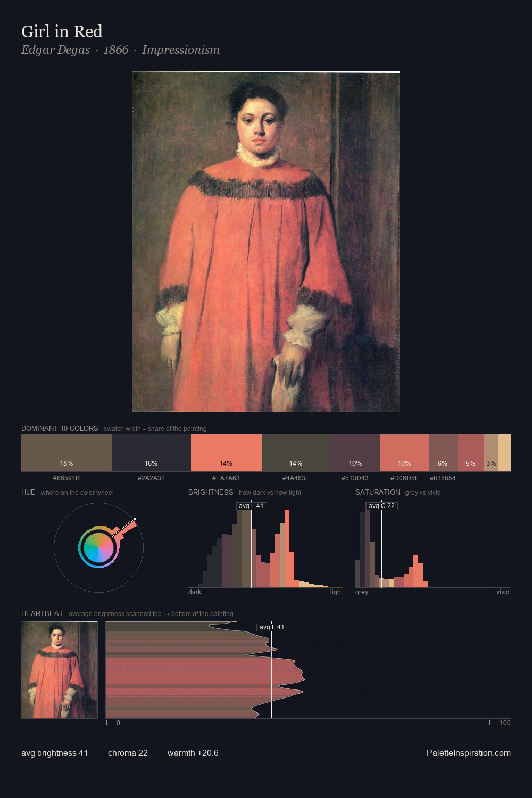The height and width of the screenshot is (798, 532).
Task: Select the 14% coral swatch #EA7A63
Action: [226, 453]
